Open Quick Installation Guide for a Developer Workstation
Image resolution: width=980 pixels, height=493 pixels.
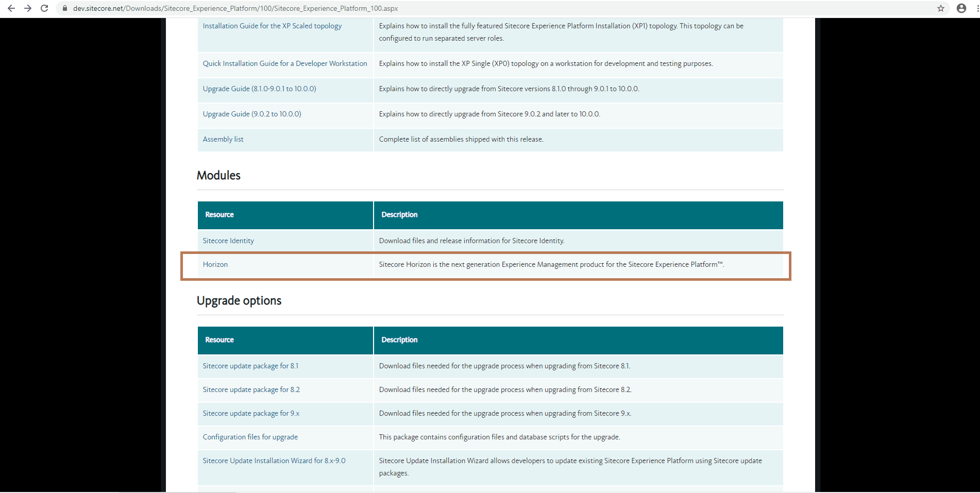285,63
